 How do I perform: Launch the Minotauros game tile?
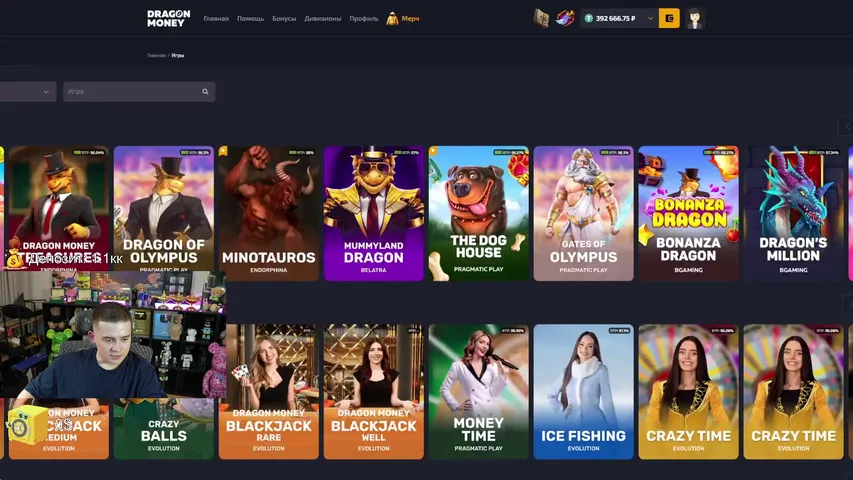(268, 213)
